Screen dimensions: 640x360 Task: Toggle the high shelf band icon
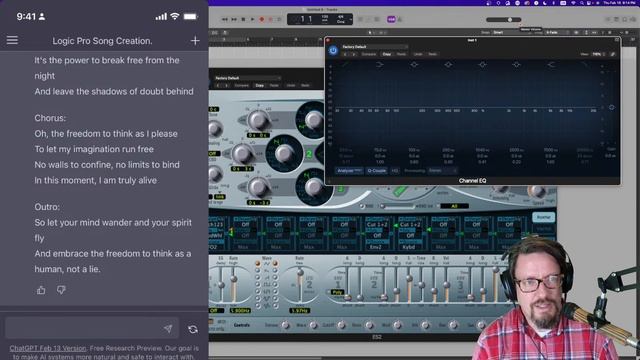(551, 64)
